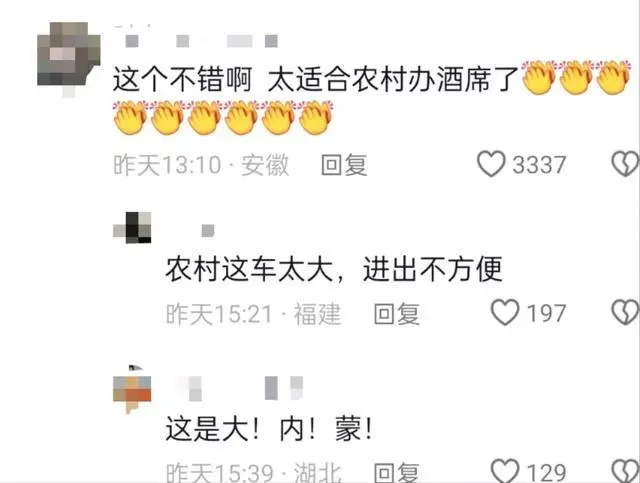Reply to the 福建 comment with 回复

pyautogui.click(x=397, y=314)
